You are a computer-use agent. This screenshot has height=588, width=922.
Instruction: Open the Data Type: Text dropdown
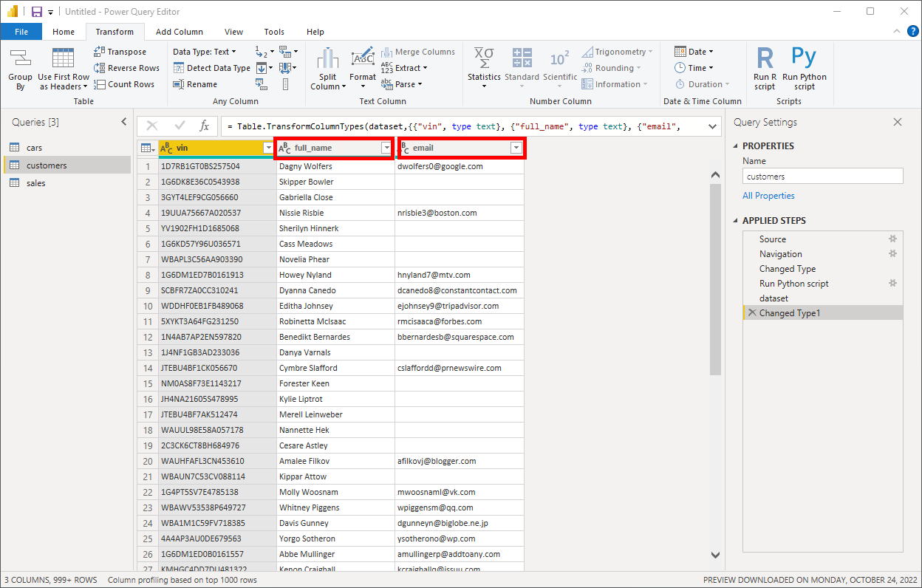[x=205, y=52]
